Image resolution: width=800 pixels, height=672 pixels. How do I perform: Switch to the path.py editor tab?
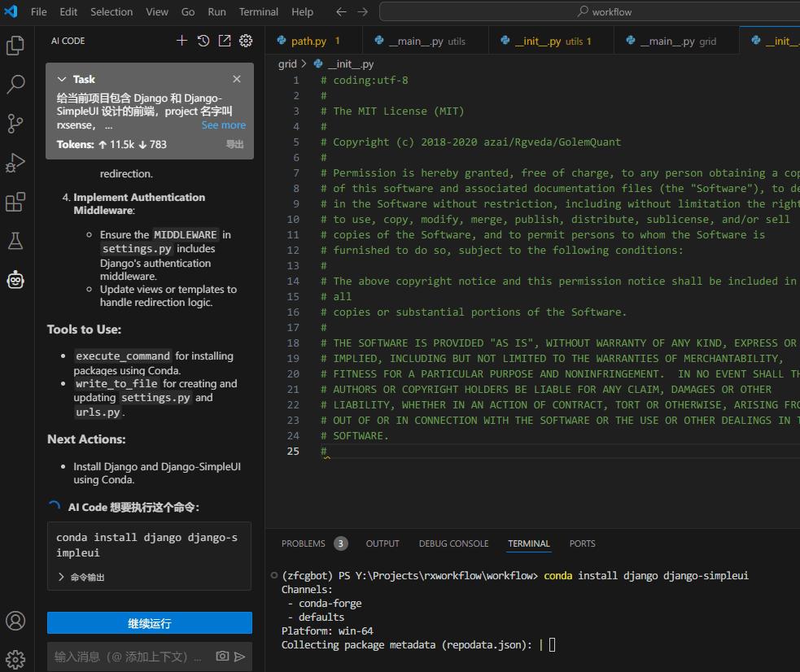point(308,41)
